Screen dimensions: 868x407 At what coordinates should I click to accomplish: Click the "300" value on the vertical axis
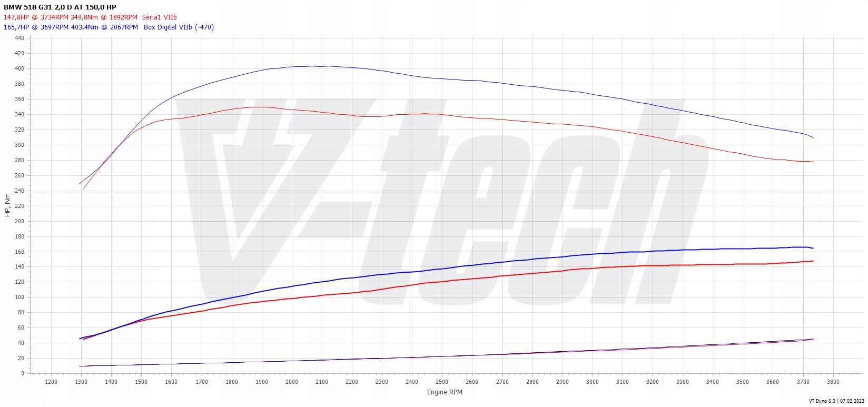19,145
